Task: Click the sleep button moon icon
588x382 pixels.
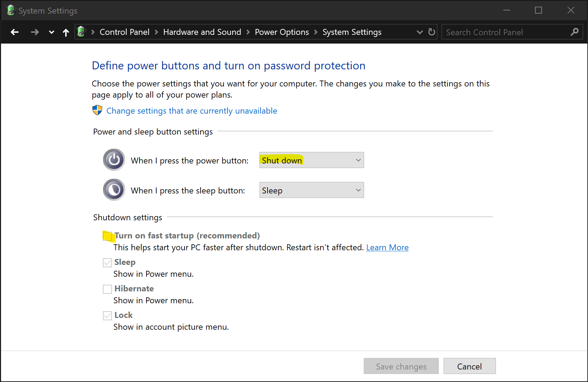Action: (114, 190)
